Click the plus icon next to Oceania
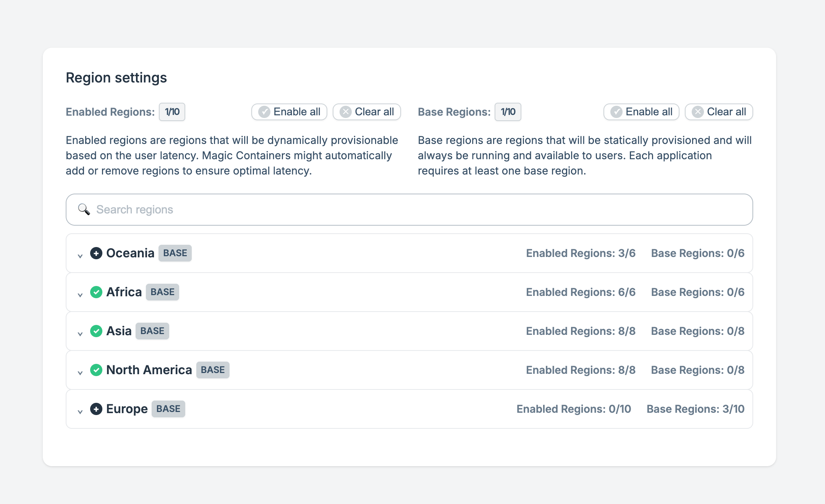The height and width of the screenshot is (504, 825). click(x=96, y=253)
